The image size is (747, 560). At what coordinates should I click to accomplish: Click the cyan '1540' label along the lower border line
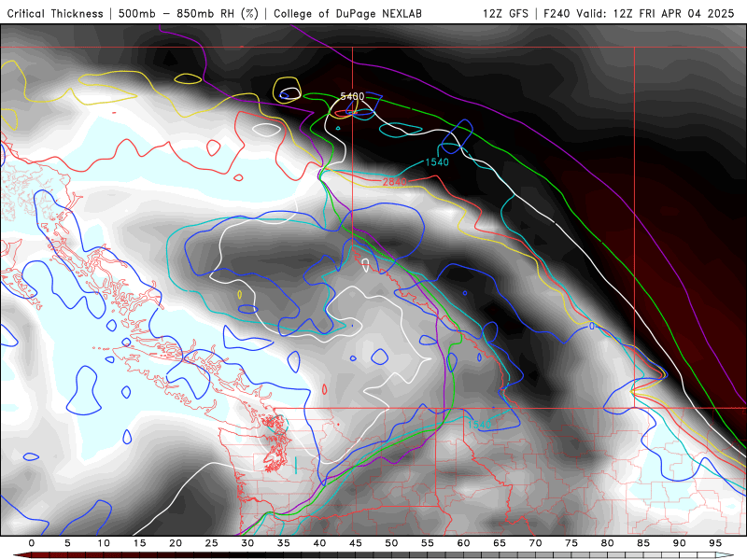pos(479,425)
